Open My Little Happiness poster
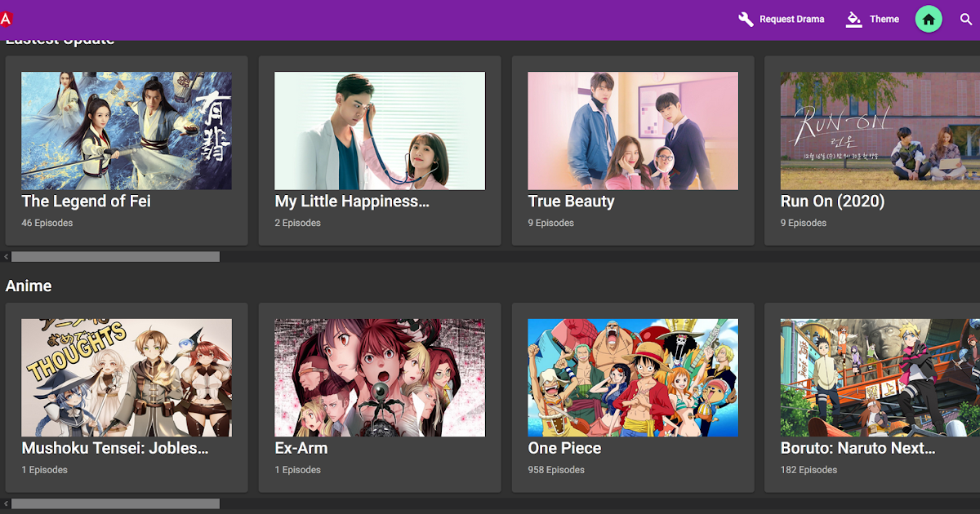 tap(380, 131)
